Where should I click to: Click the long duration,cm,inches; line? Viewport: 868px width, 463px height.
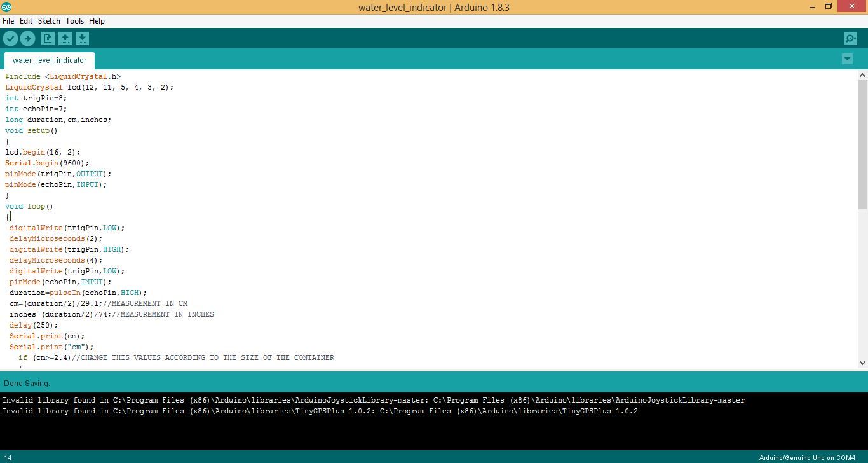pos(58,120)
